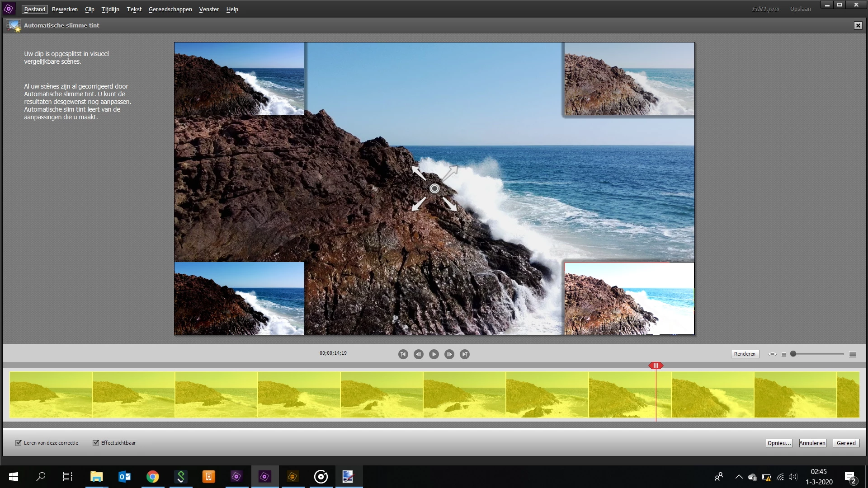Image resolution: width=868 pixels, height=488 pixels.
Task: Click the zoom in timeline icon
Action: point(852,354)
